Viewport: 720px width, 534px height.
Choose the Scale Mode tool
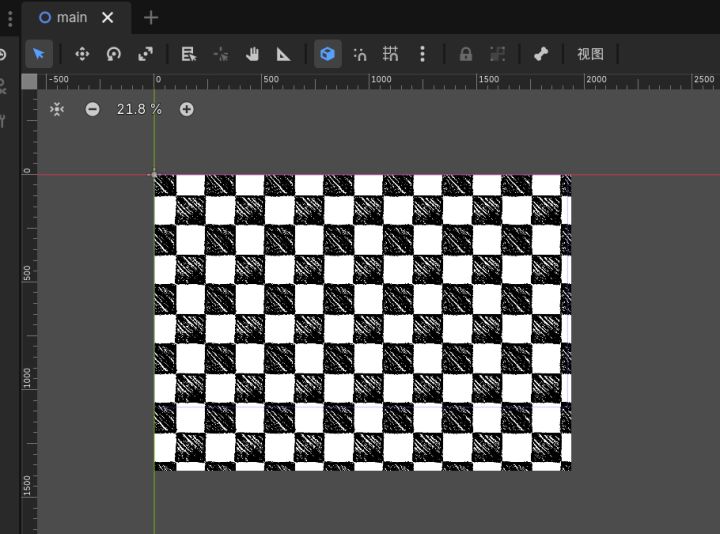click(x=145, y=54)
